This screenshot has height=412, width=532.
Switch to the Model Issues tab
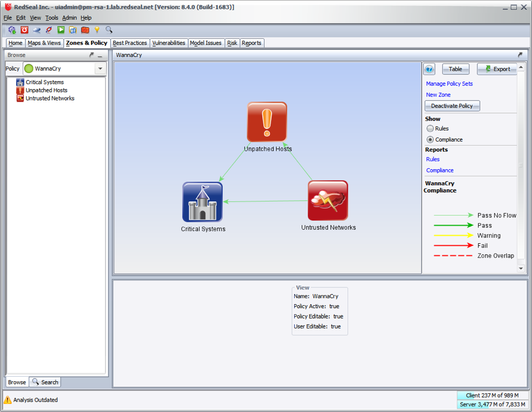pos(205,43)
